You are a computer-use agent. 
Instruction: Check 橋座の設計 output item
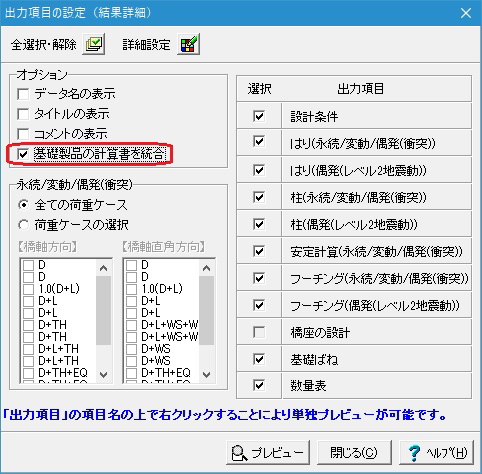tap(259, 332)
